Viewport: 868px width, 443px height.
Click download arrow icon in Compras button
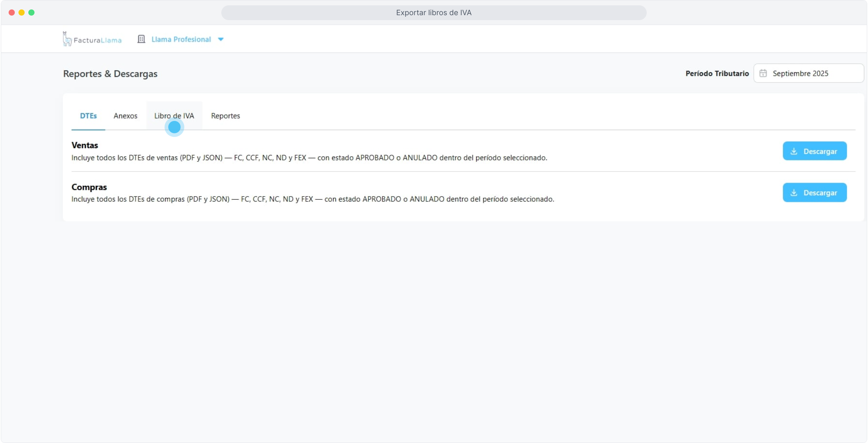(794, 192)
